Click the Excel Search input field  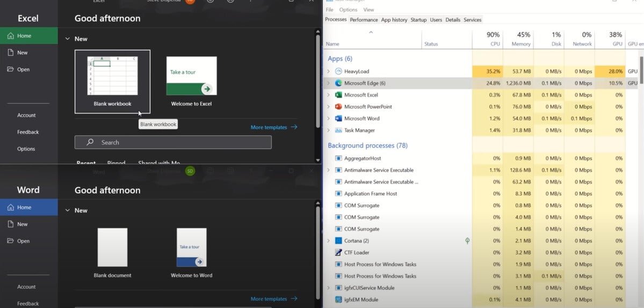tap(173, 142)
